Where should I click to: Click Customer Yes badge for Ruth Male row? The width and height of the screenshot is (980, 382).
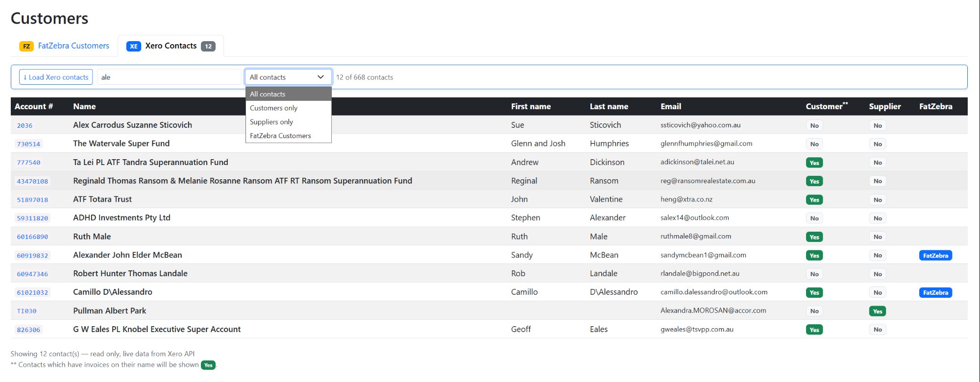(814, 237)
